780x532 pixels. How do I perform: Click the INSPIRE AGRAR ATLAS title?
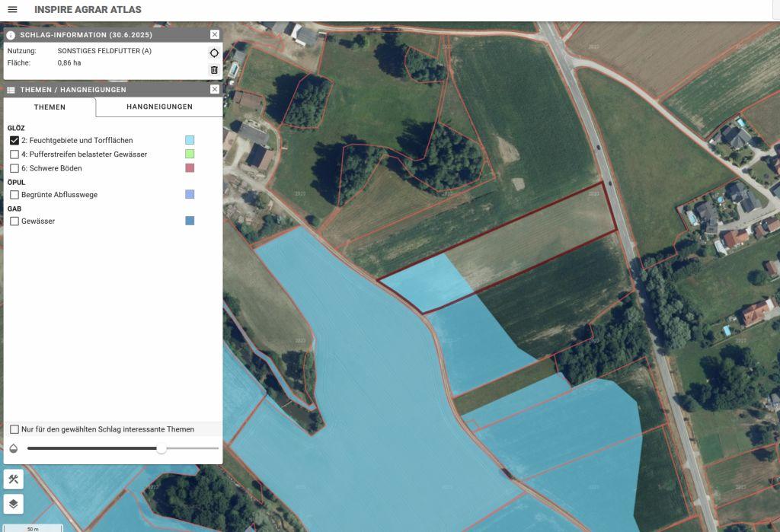88,10
